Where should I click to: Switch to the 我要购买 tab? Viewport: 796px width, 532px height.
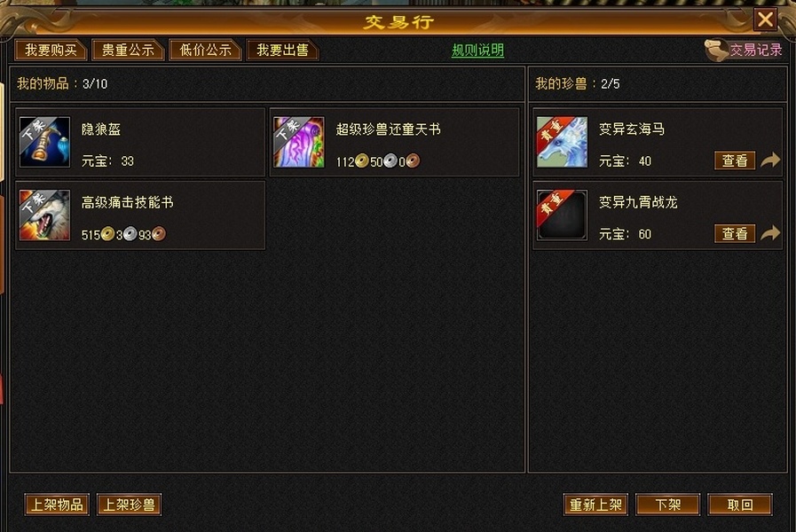click(x=51, y=51)
